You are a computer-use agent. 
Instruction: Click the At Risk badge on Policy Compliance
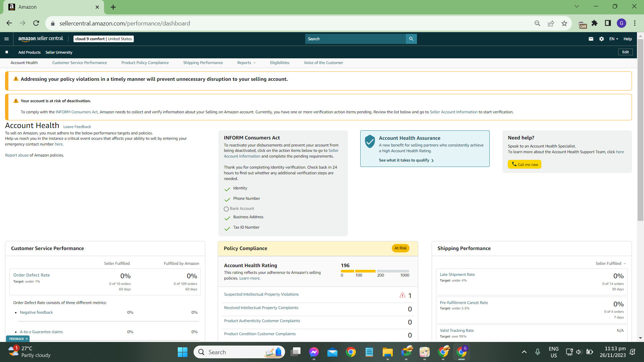pyautogui.click(x=400, y=248)
